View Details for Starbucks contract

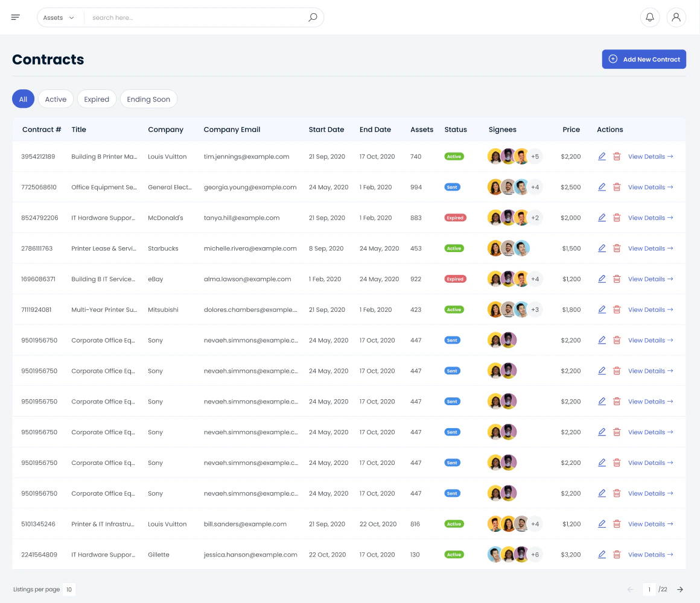tap(651, 248)
